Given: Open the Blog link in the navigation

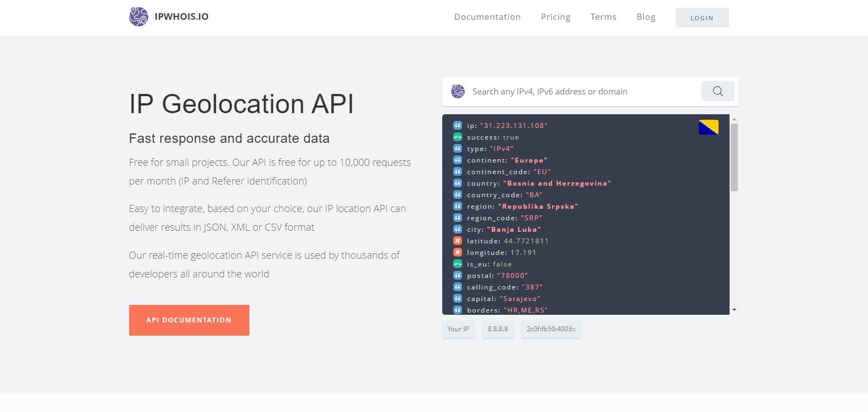Looking at the screenshot, I should 646,17.
